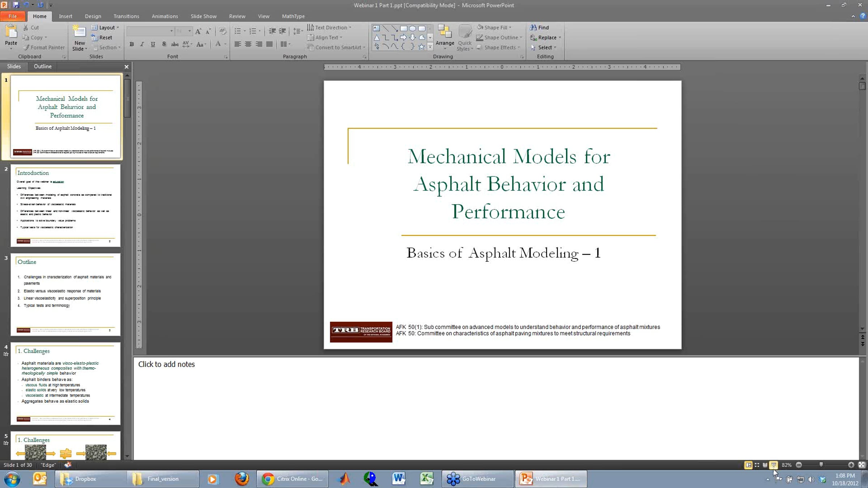Select the oval shape in shapes gallery

click(412, 28)
